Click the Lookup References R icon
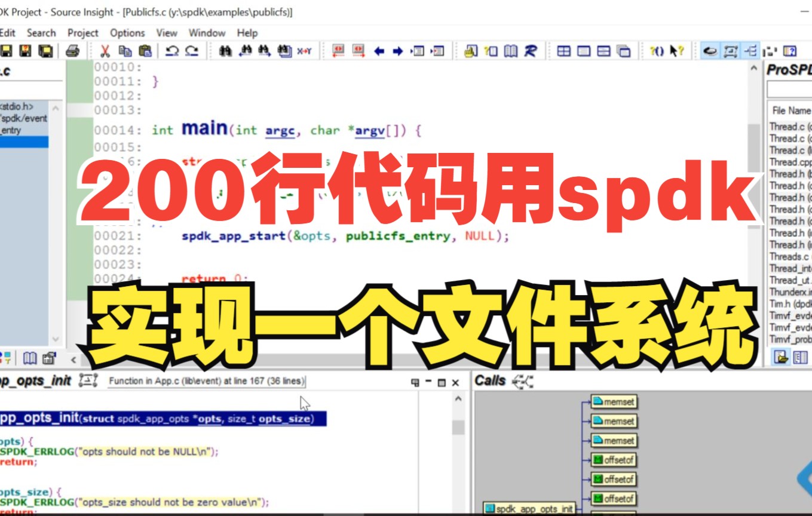The image size is (812, 516). (x=531, y=51)
